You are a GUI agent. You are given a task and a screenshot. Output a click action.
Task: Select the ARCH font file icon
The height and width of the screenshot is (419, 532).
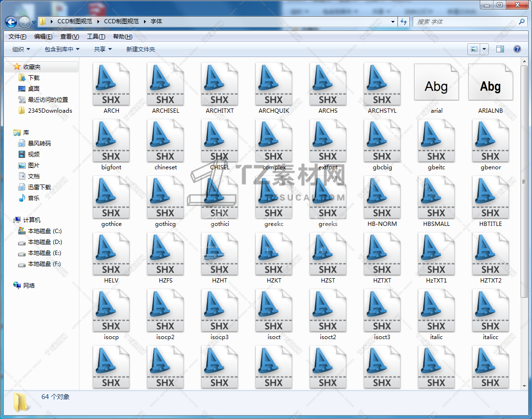point(111,84)
